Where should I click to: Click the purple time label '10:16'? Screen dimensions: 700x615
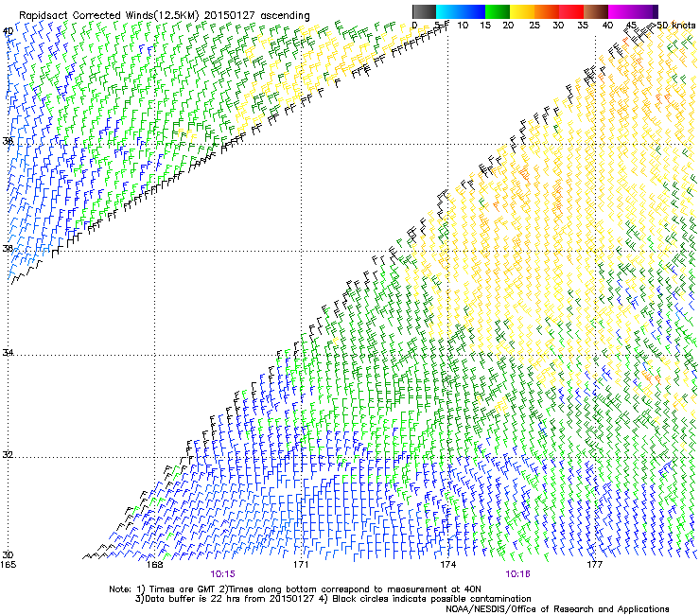tap(517, 574)
